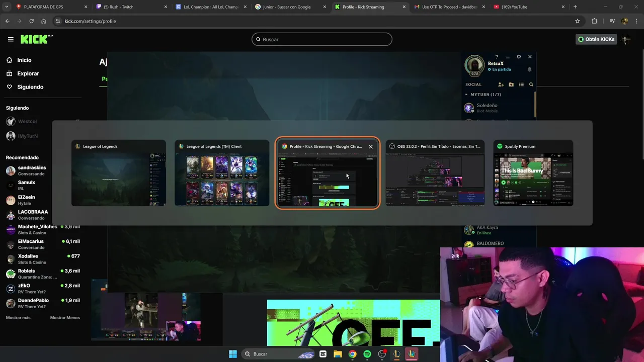This screenshot has width=644, height=362.
Task: Click League client help question mark
Action: [497, 57]
